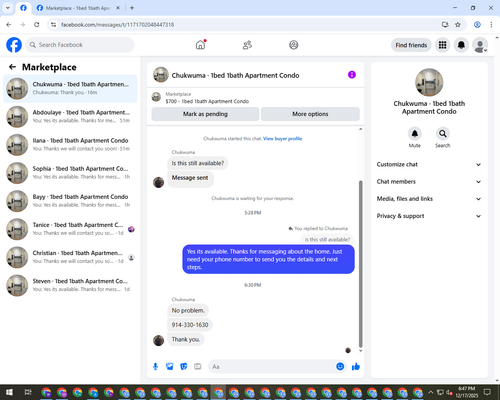This screenshot has height=400, width=500.
Task: Click the 'Thank you.' message bubble
Action: [x=186, y=339]
